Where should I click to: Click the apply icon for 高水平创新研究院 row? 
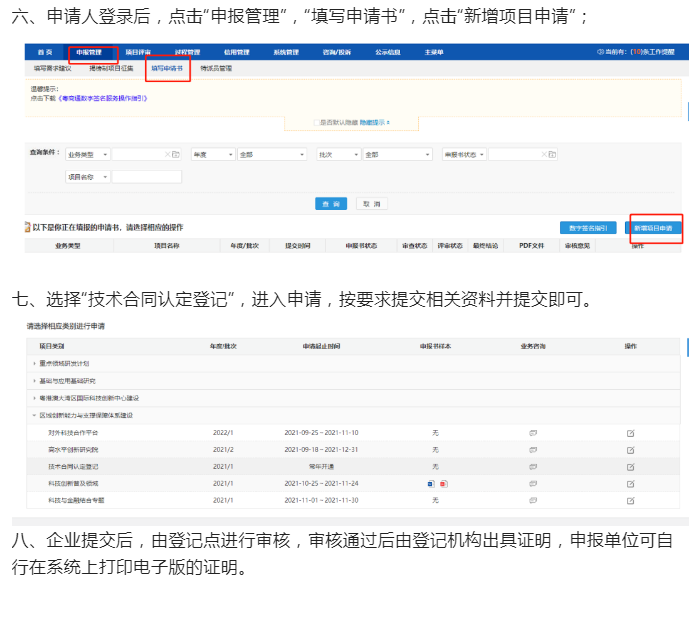click(x=630, y=450)
